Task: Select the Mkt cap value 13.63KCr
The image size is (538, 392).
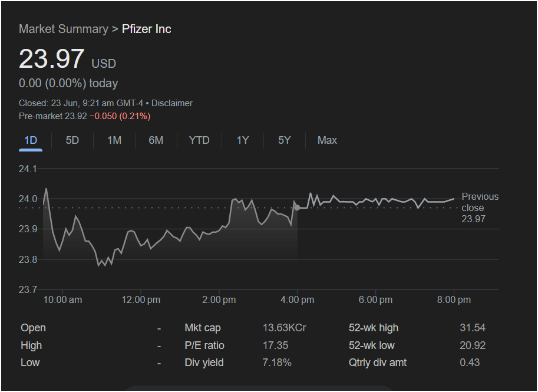Action: 285,328
